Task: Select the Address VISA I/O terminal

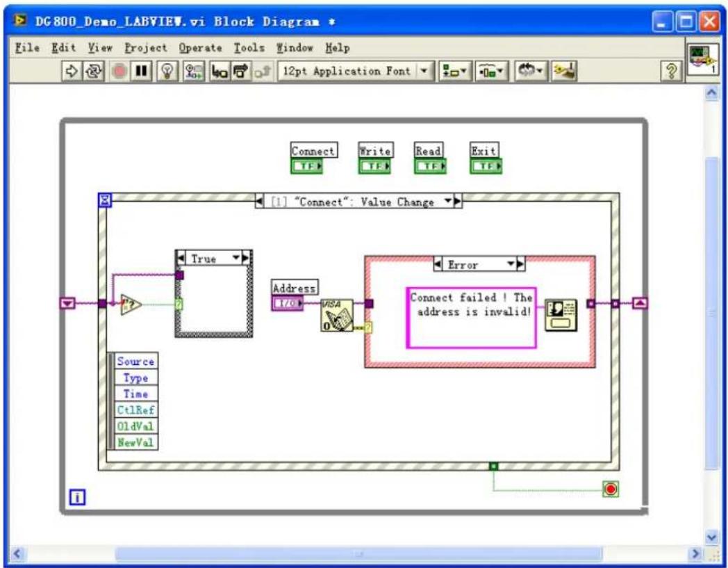Action: (x=288, y=304)
